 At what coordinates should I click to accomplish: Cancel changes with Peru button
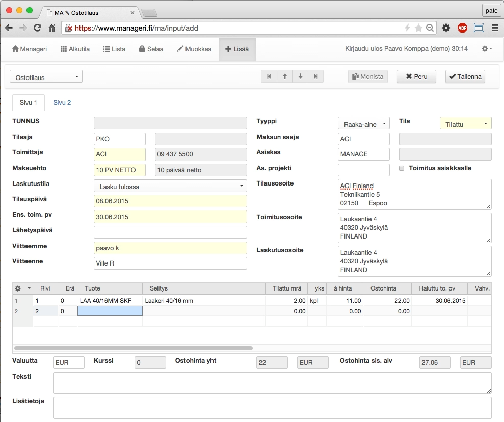[416, 76]
